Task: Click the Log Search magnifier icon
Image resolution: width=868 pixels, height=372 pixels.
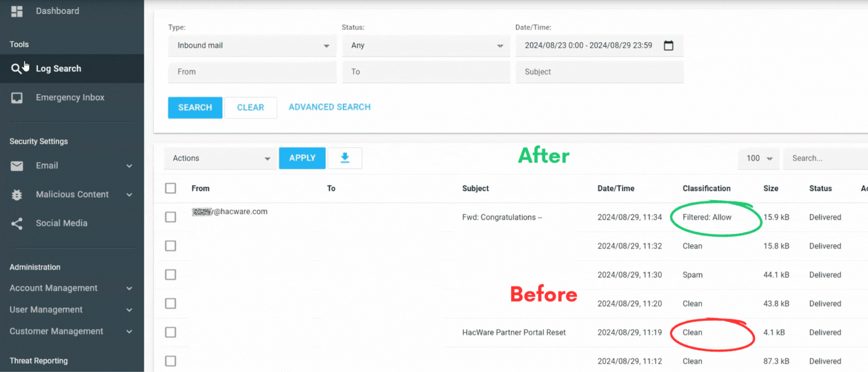Action: tap(16, 69)
